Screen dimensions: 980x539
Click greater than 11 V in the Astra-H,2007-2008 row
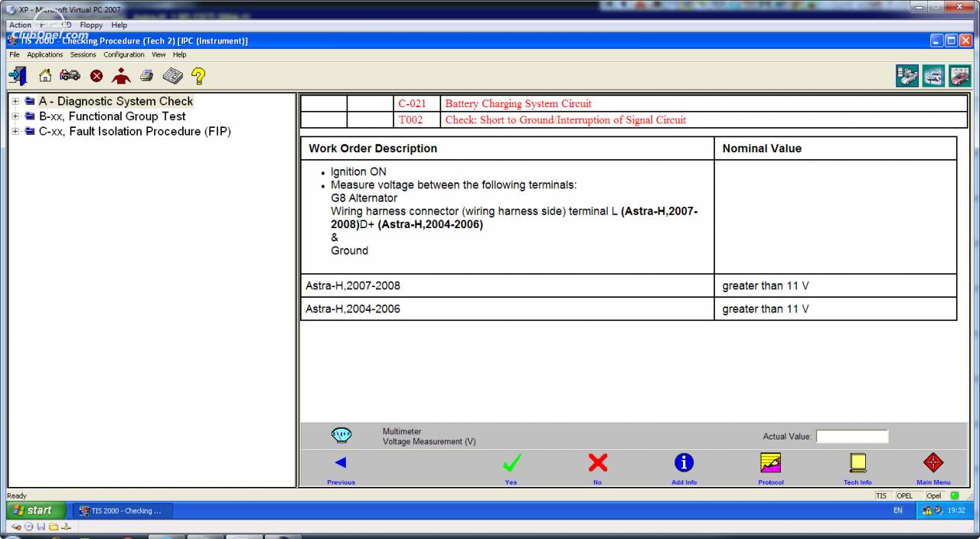[x=766, y=286]
